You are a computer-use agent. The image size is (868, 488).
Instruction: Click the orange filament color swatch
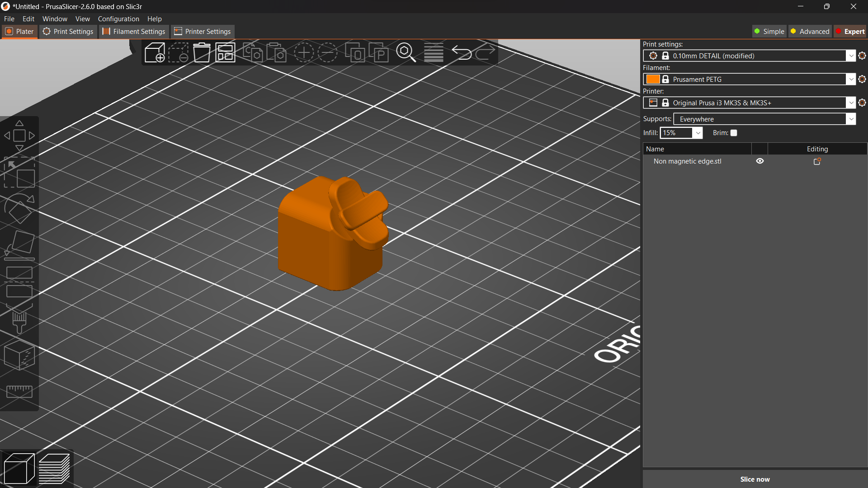(x=653, y=79)
